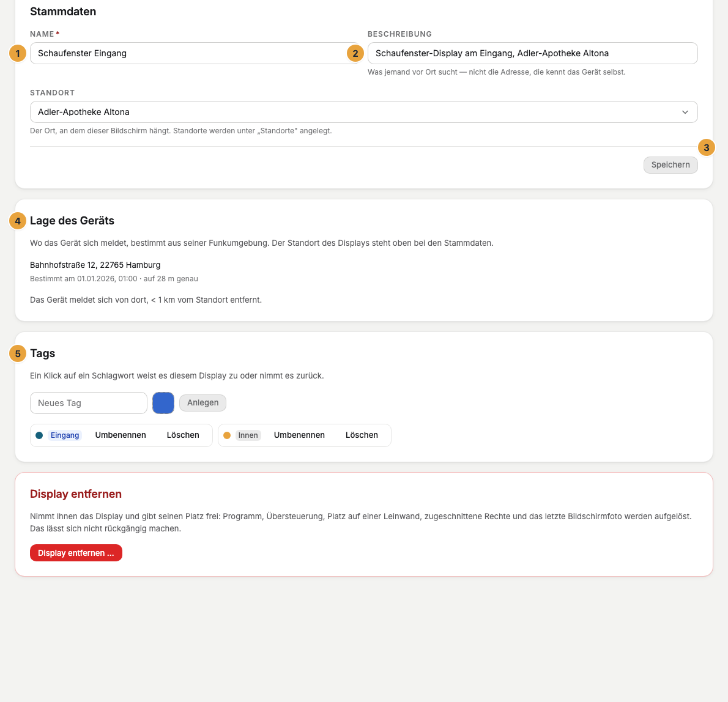
Task: Delete the Eingang tag via Löschen
Action: point(183,435)
